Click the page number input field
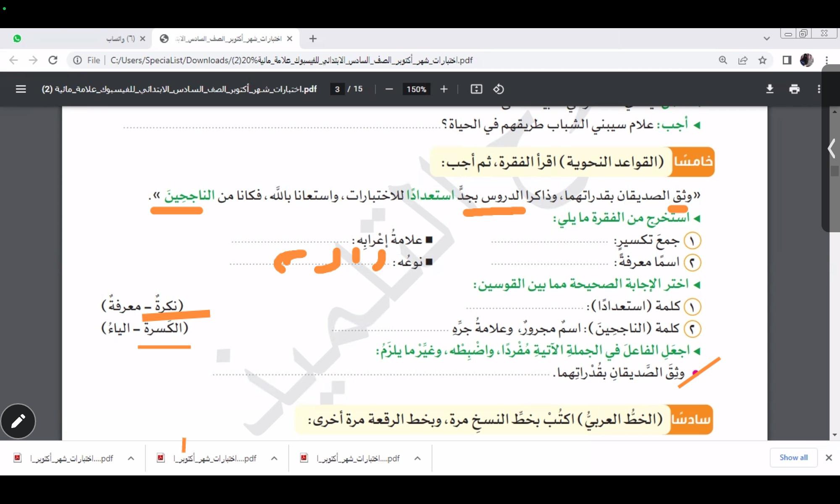The height and width of the screenshot is (504, 840). click(x=337, y=89)
